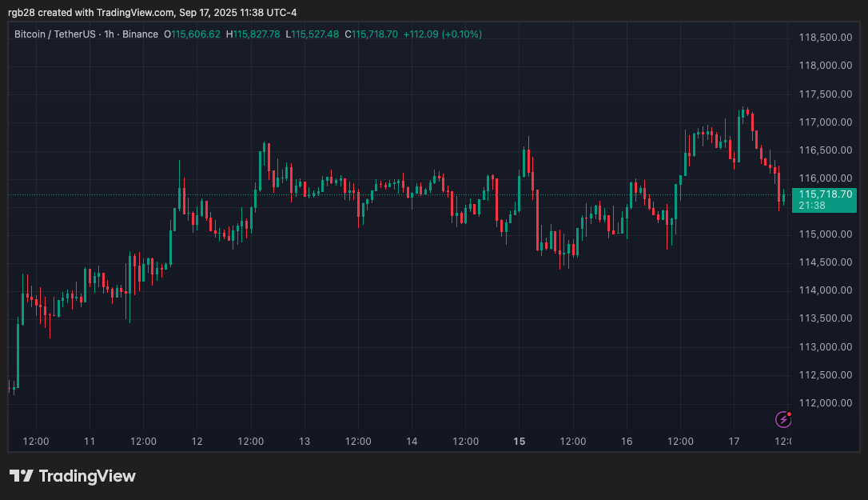Screen dimensions: 868x500
Task: Open the bold 15 date label
Action: tap(519, 441)
